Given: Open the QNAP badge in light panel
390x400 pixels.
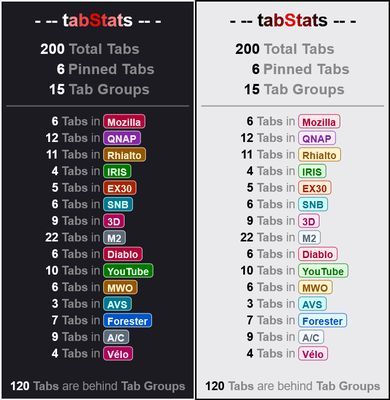Looking at the screenshot, I should coord(317,138).
